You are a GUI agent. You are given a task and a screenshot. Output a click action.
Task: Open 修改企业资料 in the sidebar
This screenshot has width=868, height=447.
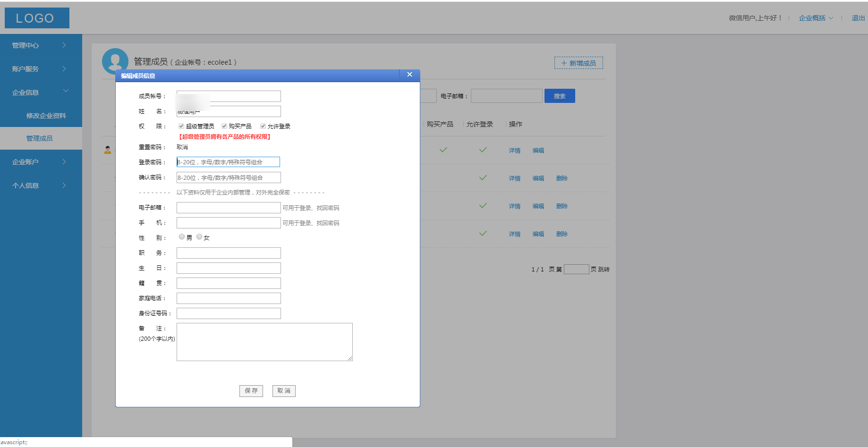point(46,116)
